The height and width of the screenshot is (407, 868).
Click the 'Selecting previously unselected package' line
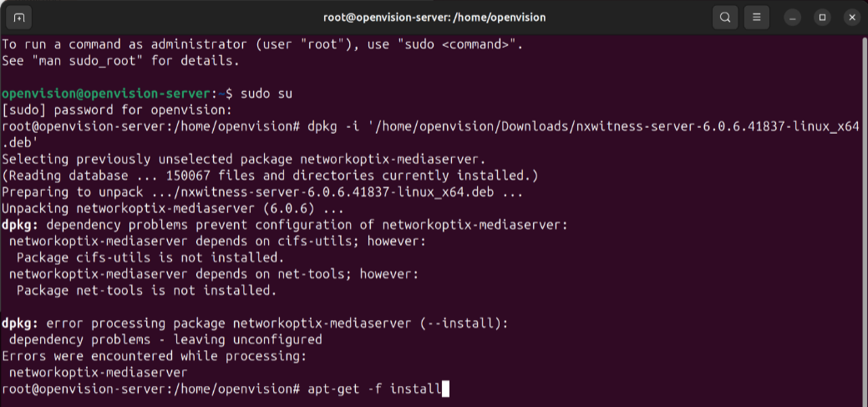[244, 160]
